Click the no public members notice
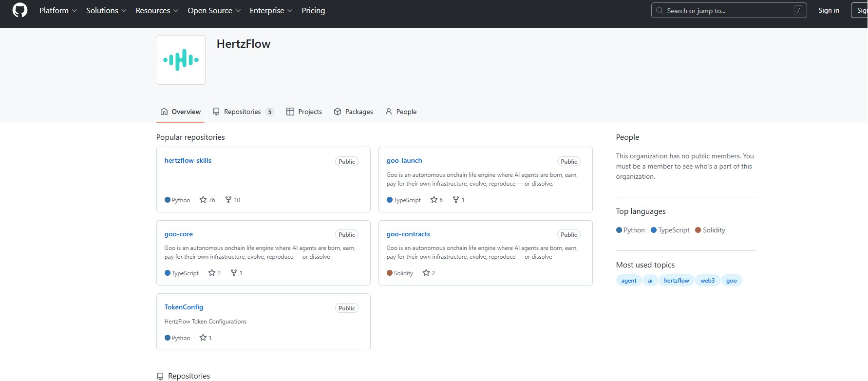The width and height of the screenshot is (868, 381). click(685, 166)
